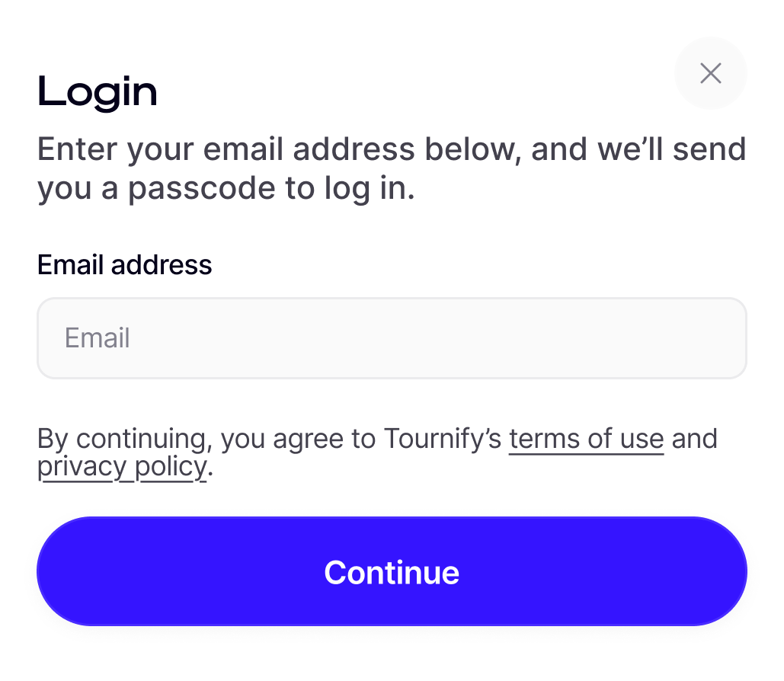The width and height of the screenshot is (784, 681).
Task: Click the Login heading text
Action: (x=98, y=91)
